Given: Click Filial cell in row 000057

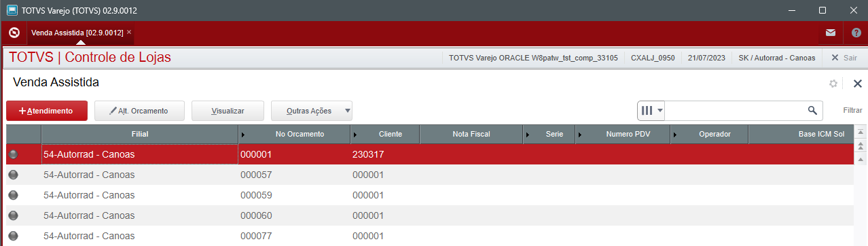Looking at the screenshot, I should (140, 175).
